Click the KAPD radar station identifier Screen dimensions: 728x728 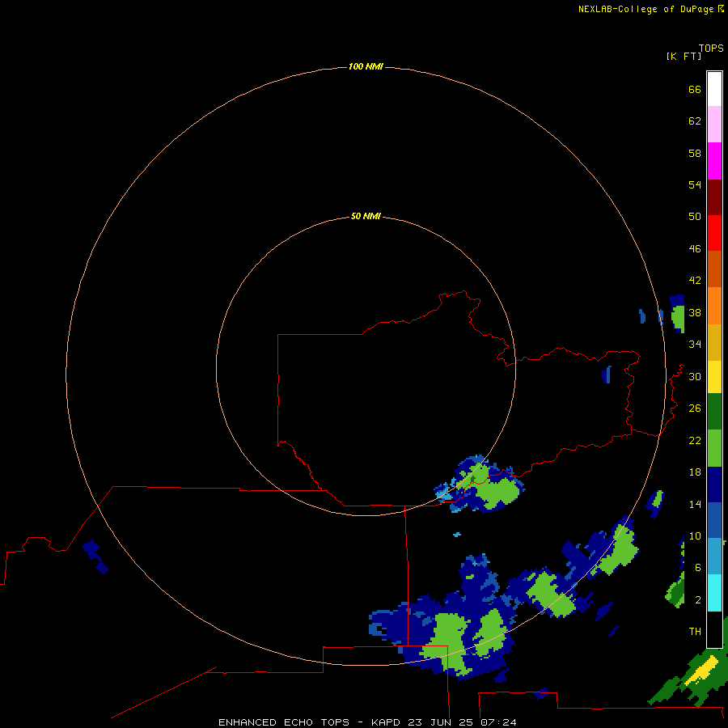(x=385, y=722)
